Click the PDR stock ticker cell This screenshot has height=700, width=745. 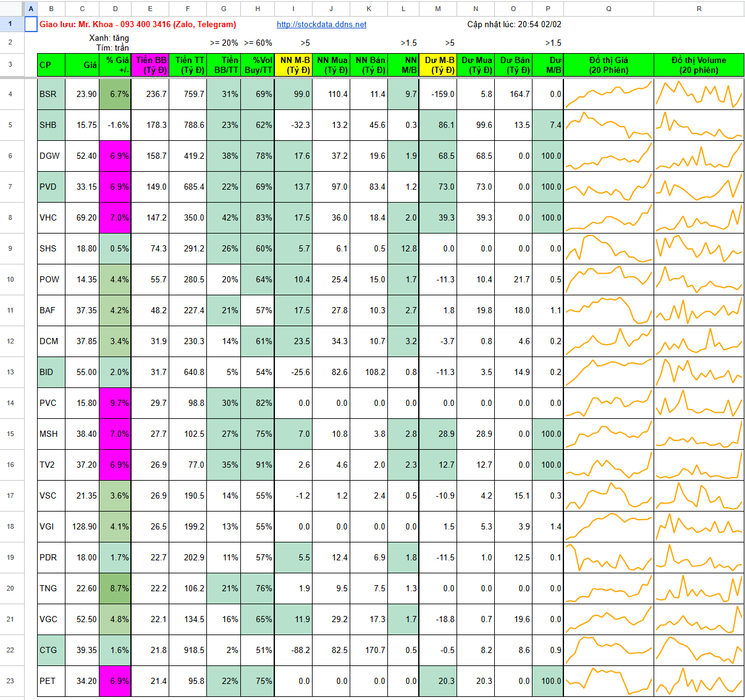coord(51,557)
